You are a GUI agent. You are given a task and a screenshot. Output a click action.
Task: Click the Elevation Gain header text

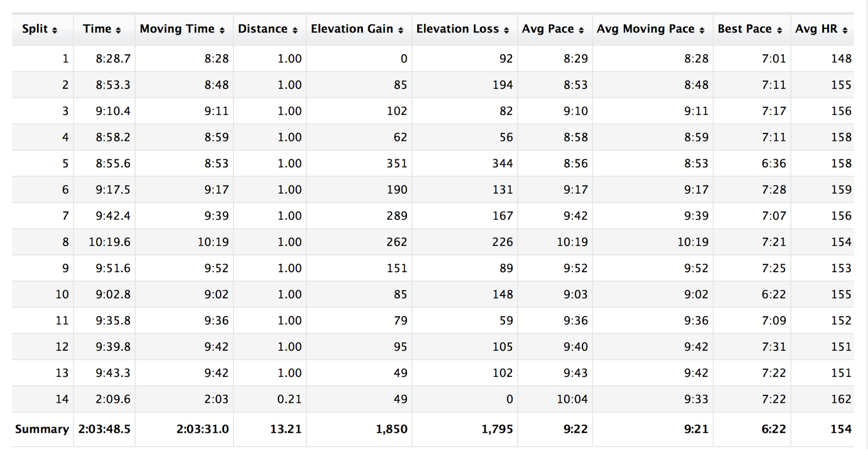352,29
